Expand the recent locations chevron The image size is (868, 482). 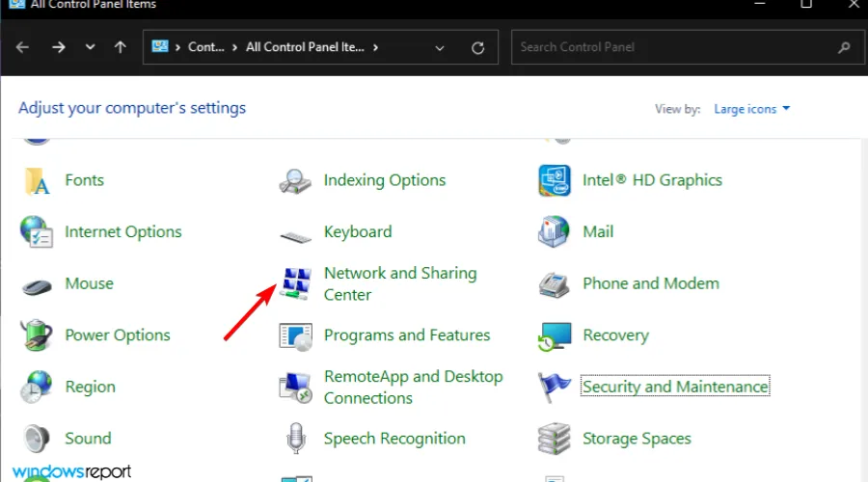coord(90,47)
